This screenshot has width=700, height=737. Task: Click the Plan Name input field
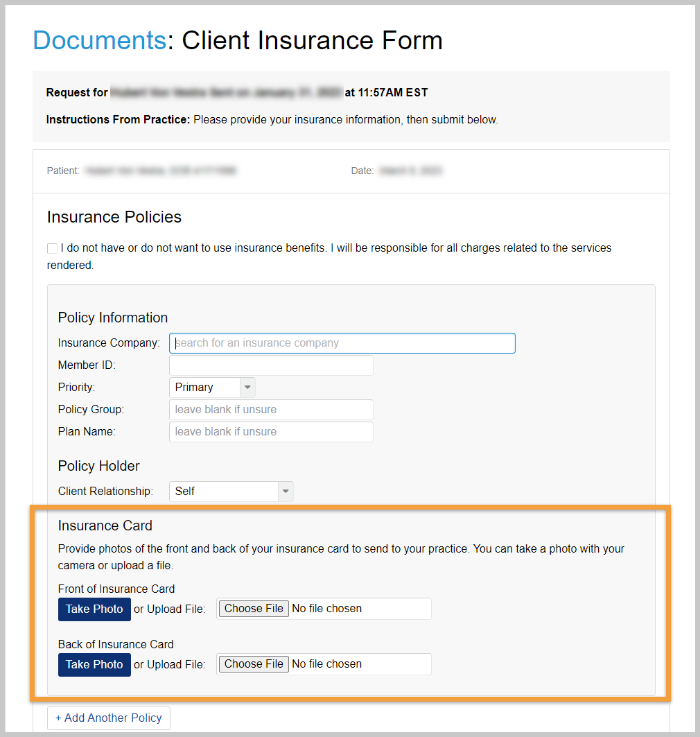click(270, 431)
